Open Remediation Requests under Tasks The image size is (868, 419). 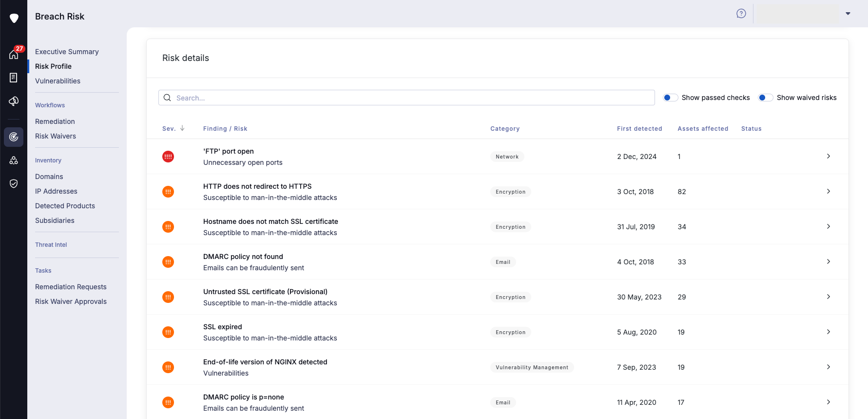click(71, 287)
